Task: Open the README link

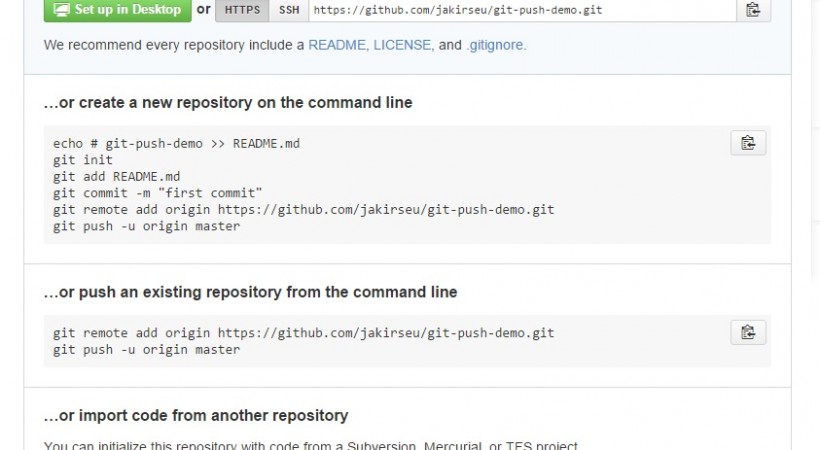Action: 335,45
